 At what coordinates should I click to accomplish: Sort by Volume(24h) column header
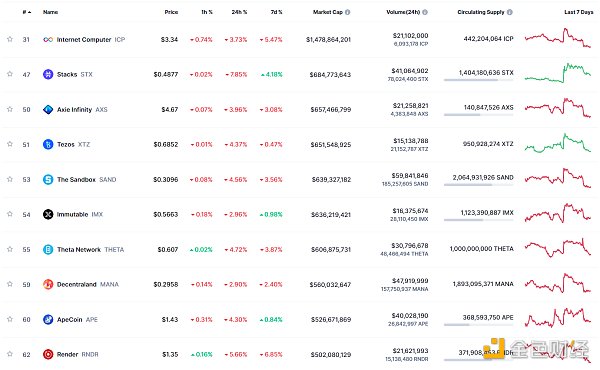coord(403,12)
